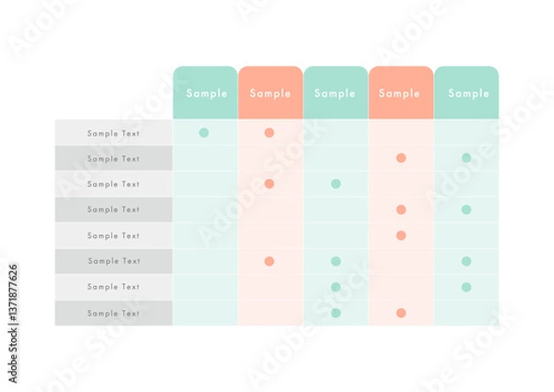This screenshot has height=392, width=554.
Task: Select the first orange Sample column header
Action: click(271, 93)
